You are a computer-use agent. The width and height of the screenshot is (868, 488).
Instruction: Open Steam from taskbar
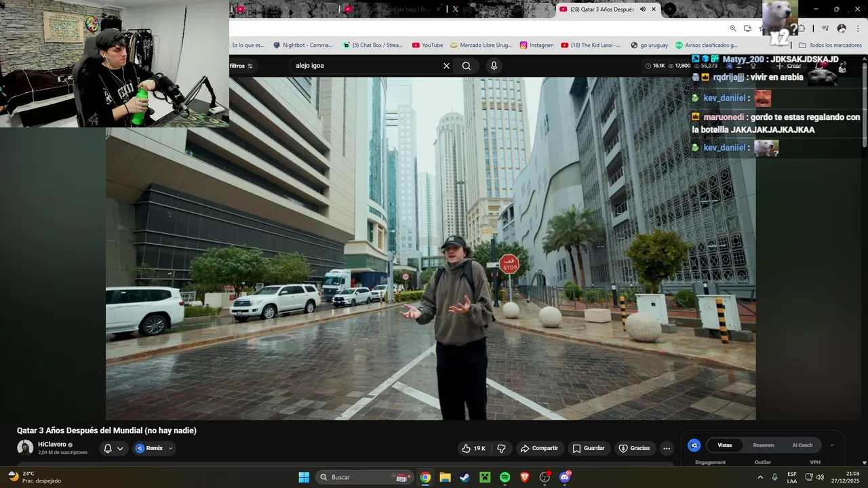pos(465,477)
